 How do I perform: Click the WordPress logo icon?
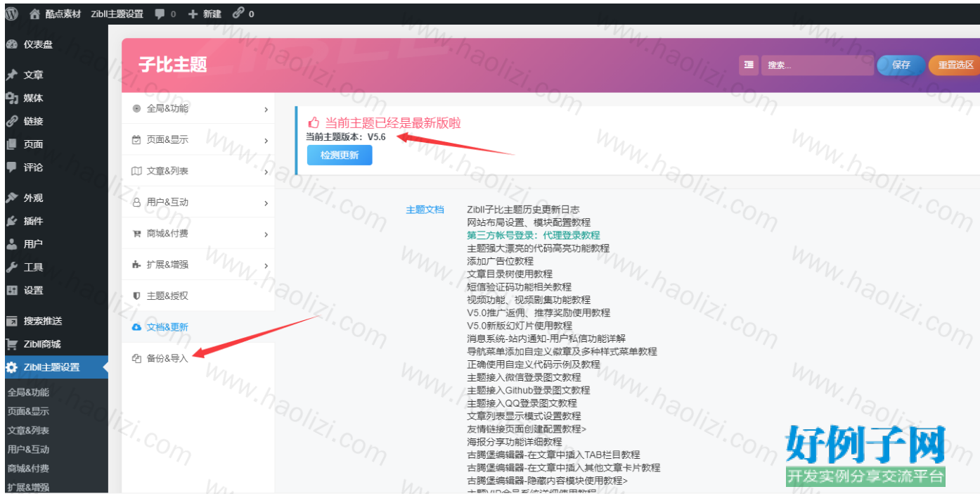(11, 13)
